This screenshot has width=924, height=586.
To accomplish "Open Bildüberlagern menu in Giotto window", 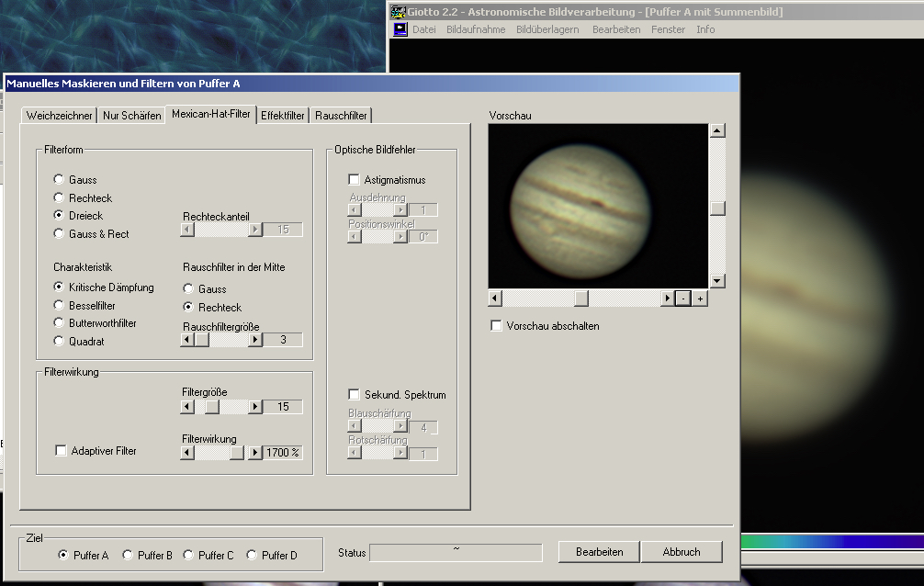I will (x=547, y=29).
